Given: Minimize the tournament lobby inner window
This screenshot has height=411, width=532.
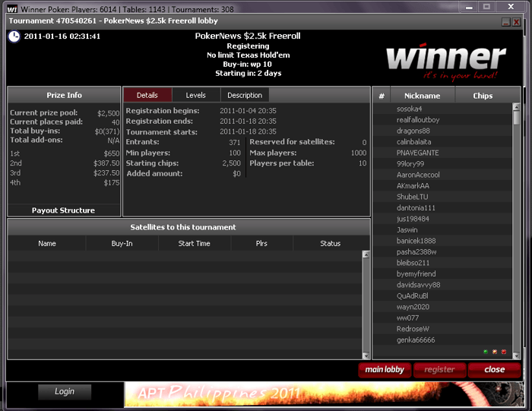Looking at the screenshot, I should 506,22.
